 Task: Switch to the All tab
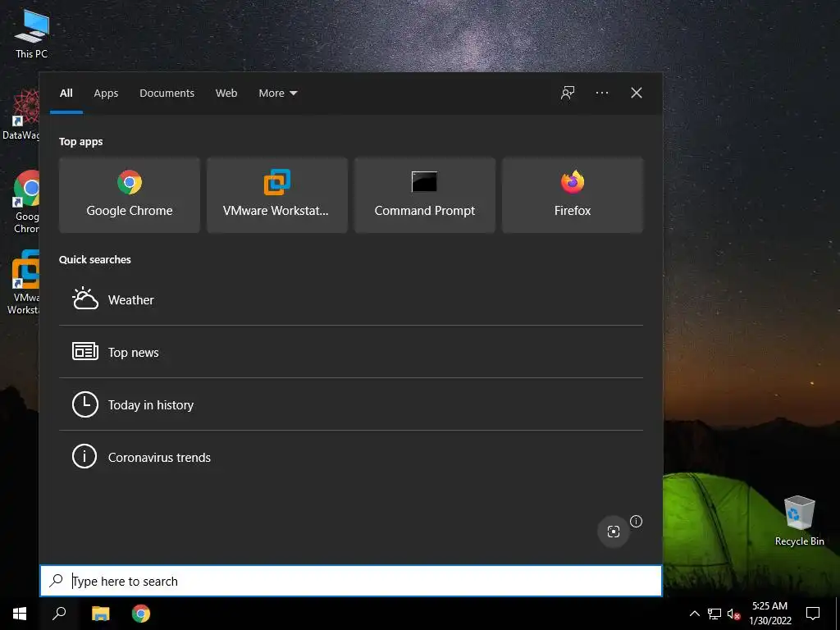point(66,94)
